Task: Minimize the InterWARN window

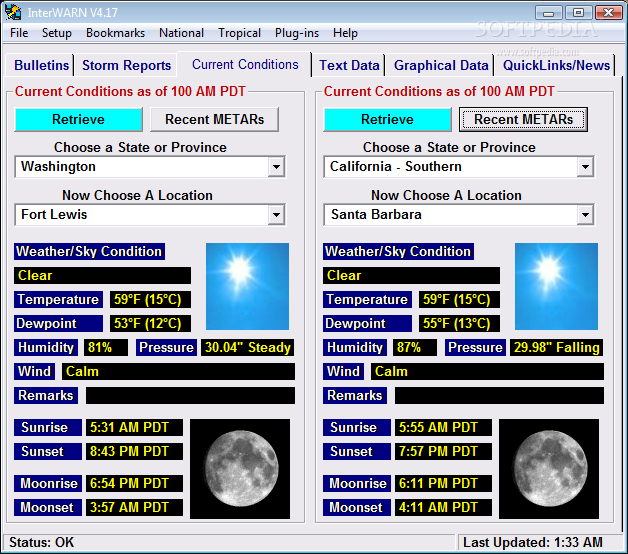Action: pyautogui.click(x=548, y=13)
